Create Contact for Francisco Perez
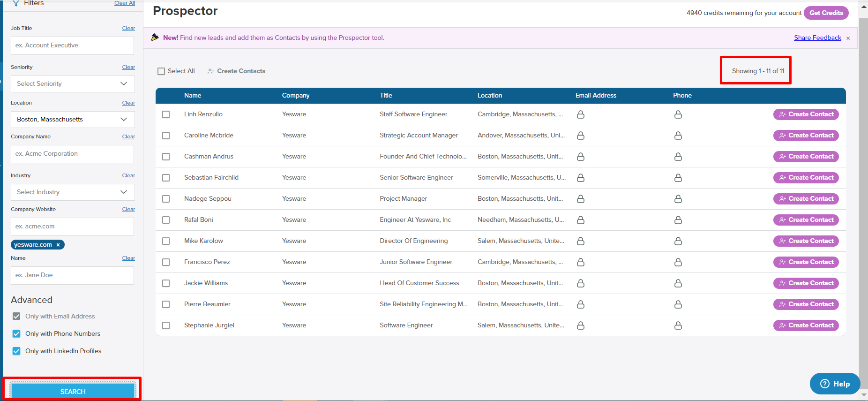 click(x=806, y=262)
